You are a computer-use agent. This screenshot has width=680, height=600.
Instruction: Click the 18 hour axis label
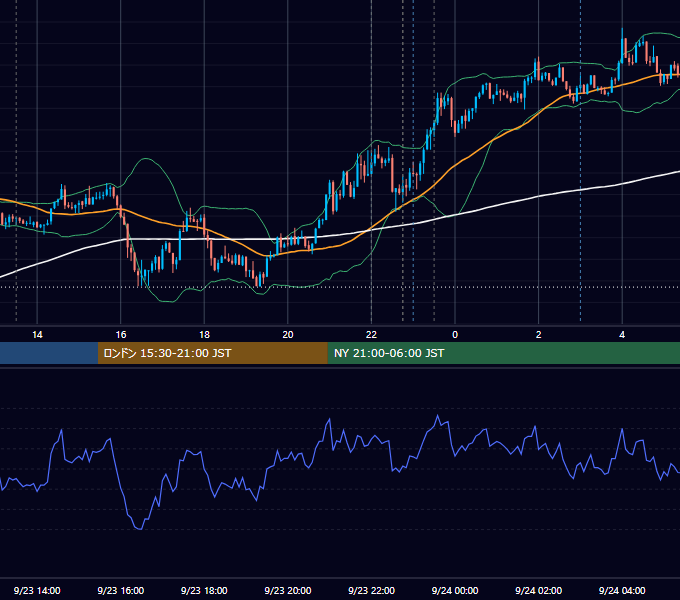(204, 335)
